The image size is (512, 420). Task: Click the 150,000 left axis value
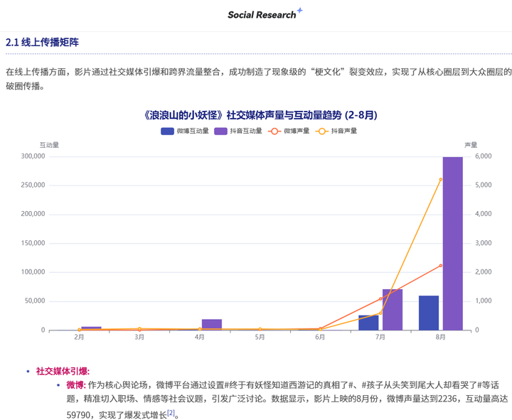[33, 243]
